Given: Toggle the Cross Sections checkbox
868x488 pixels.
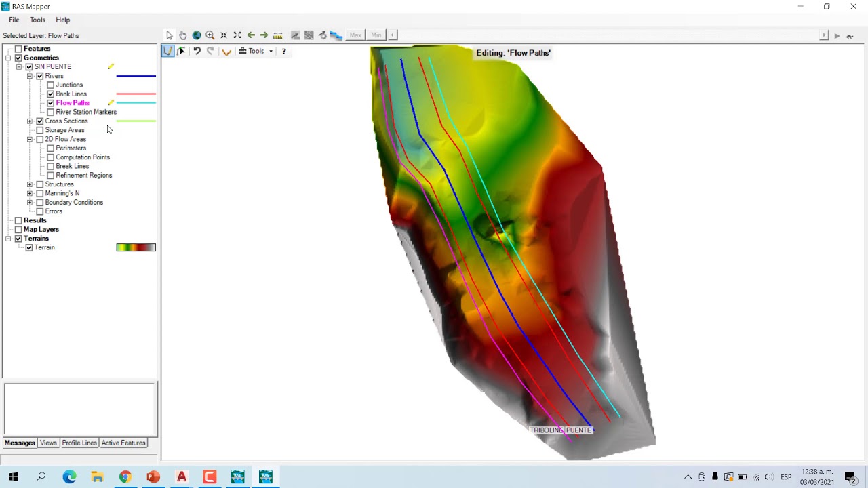Looking at the screenshot, I should [x=40, y=121].
